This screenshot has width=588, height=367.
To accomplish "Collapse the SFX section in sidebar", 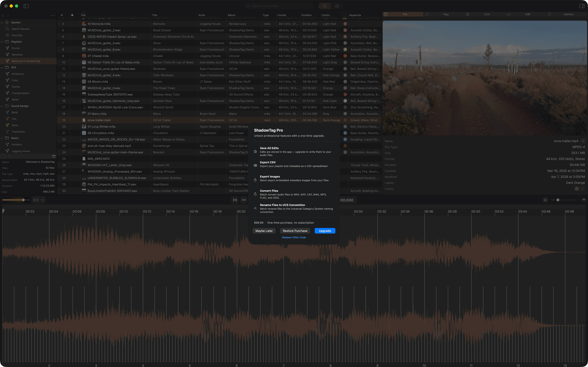I will pos(2,67).
